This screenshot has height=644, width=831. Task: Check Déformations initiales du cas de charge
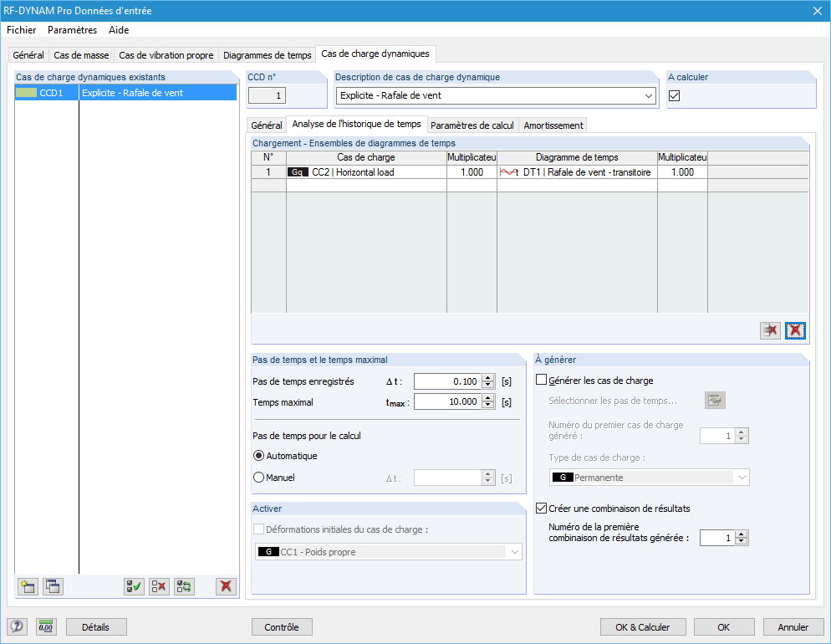(258, 529)
